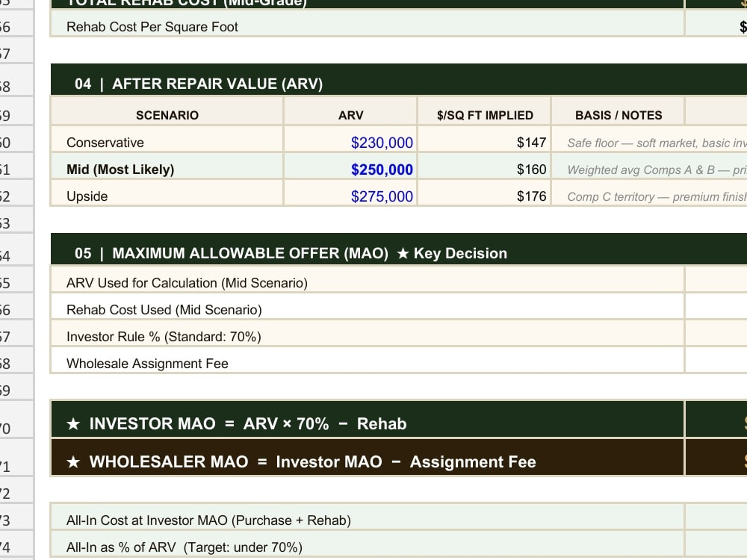Select 'All-In Cost at Investor MAO' cell
The height and width of the screenshot is (560, 747).
368,517
